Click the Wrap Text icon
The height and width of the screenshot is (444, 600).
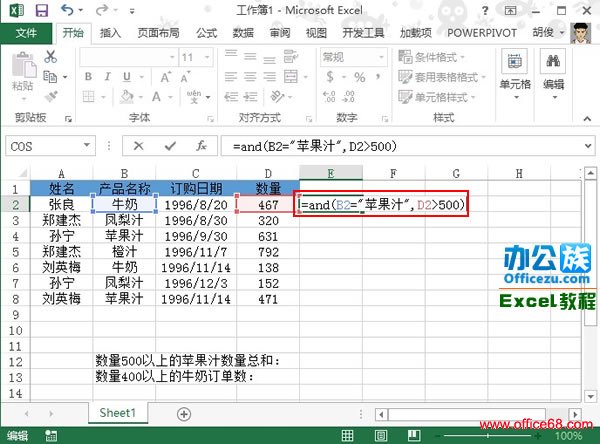(x=291, y=57)
